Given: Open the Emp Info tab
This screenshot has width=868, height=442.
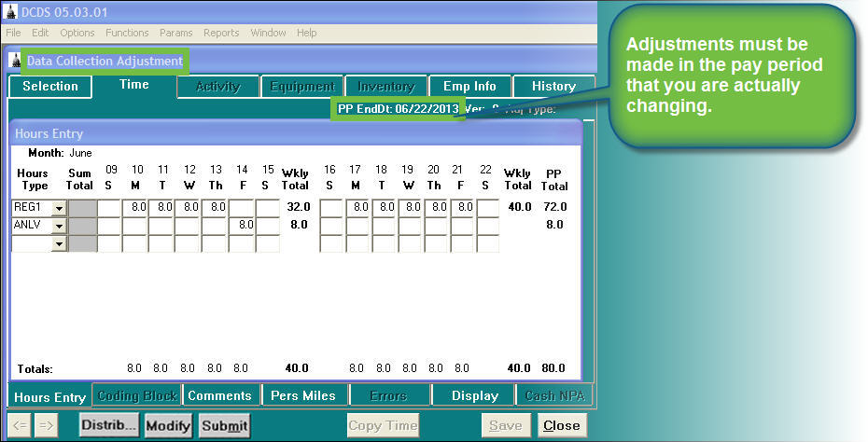Looking at the screenshot, I should 469,87.
